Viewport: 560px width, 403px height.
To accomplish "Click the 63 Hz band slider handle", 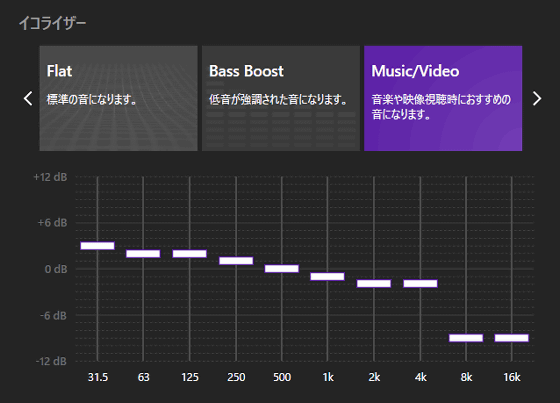I will click(143, 254).
